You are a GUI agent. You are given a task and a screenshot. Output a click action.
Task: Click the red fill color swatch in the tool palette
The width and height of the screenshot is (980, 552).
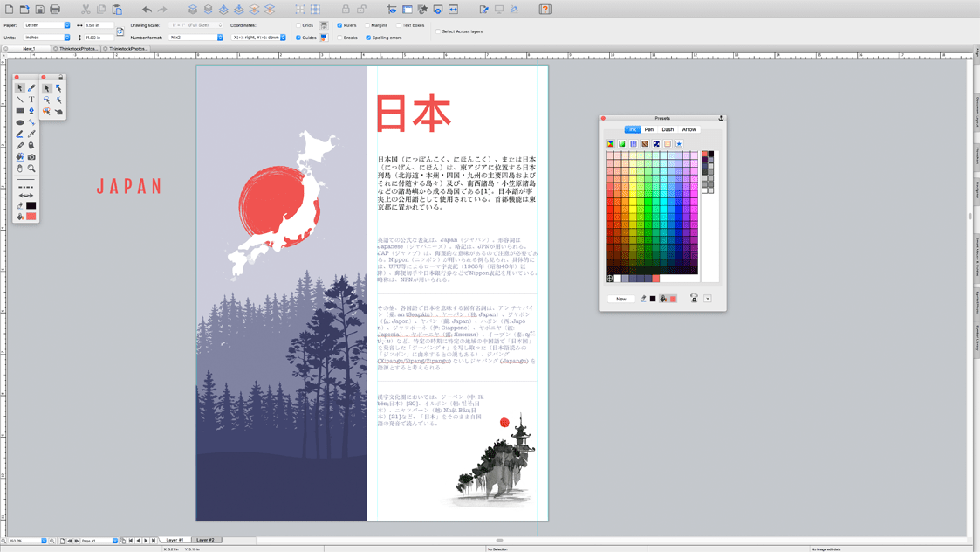[x=31, y=217]
